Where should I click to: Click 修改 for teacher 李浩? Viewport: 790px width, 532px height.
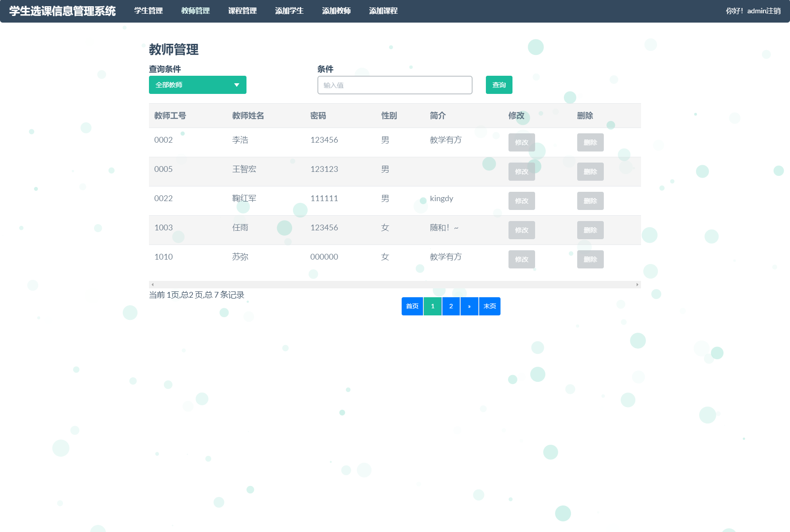[x=521, y=142]
